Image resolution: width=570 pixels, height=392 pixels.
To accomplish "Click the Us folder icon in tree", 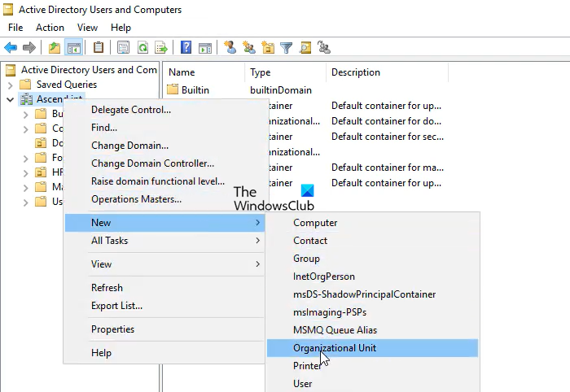I will (41, 202).
